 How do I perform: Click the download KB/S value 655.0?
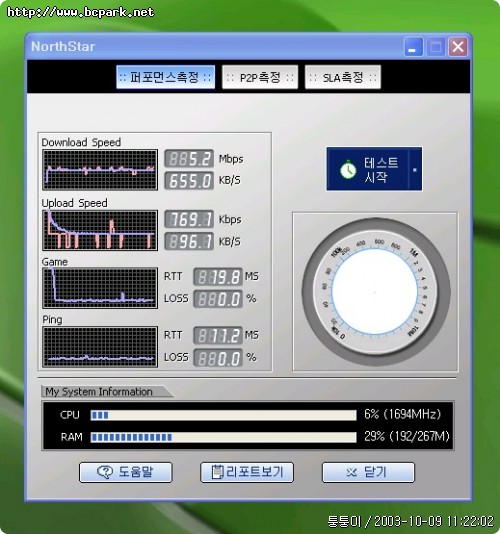(x=189, y=180)
